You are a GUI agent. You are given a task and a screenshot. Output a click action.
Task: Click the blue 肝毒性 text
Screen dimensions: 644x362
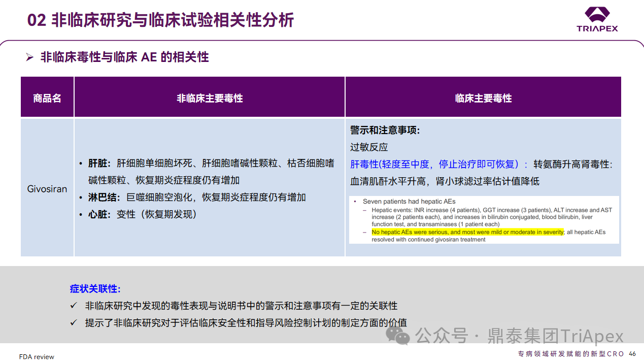click(x=364, y=164)
